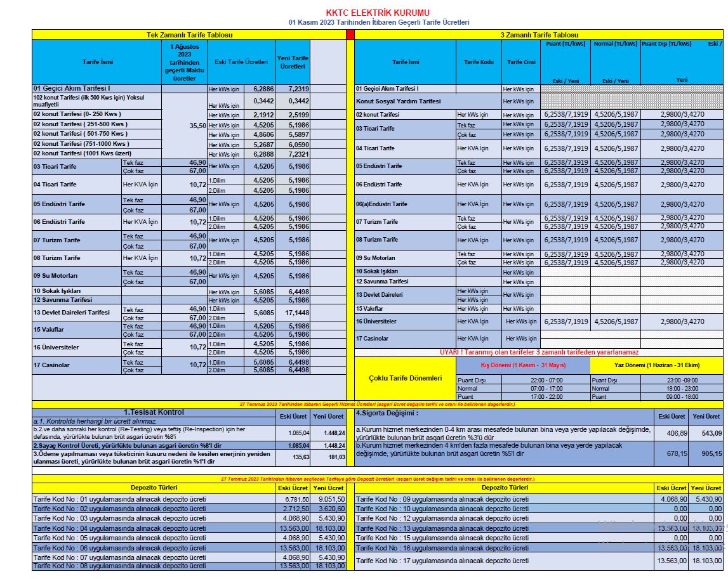This screenshot has height=579, width=728.
Task: Click the red cell between table headers
Action: point(350,35)
